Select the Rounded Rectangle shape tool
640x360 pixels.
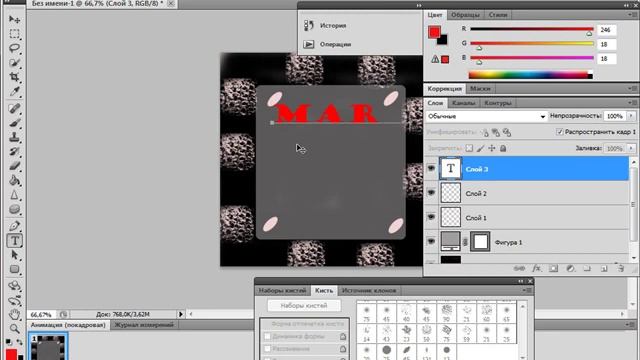pyautogui.click(x=14, y=269)
